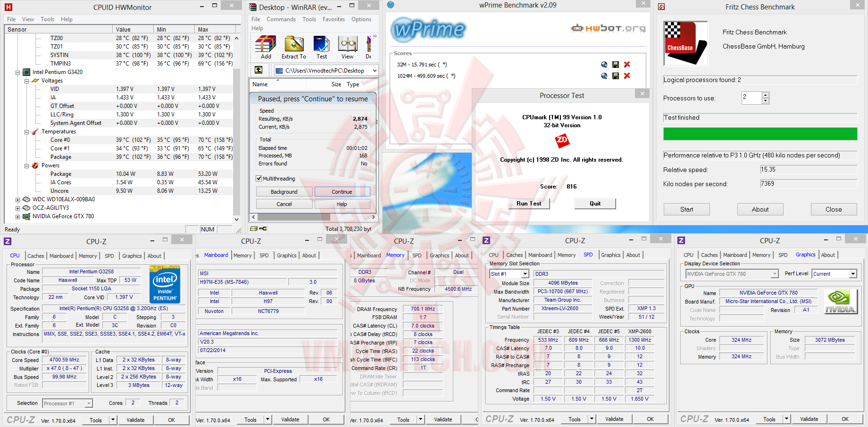Collapse the Voltages tree node

(27, 81)
